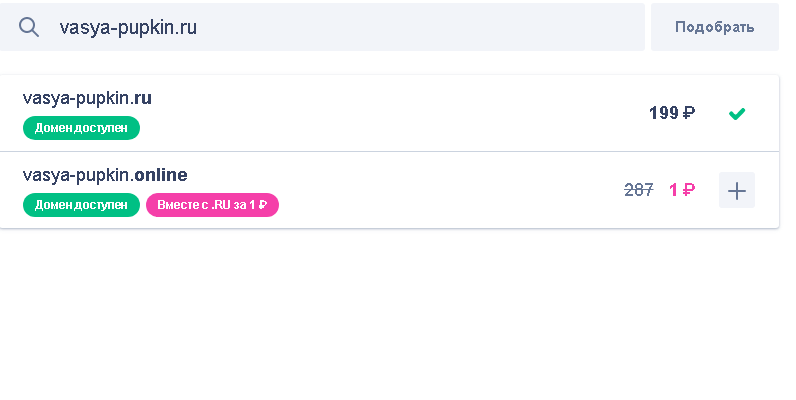This screenshot has width=796, height=400.
Task: Click the pink ruble sign beside price 1
Action: tap(688, 190)
